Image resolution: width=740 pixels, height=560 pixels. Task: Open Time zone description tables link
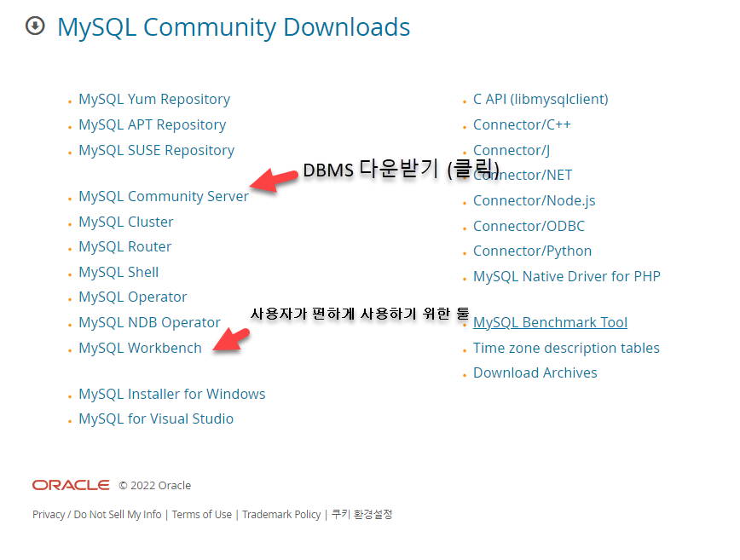(x=566, y=348)
